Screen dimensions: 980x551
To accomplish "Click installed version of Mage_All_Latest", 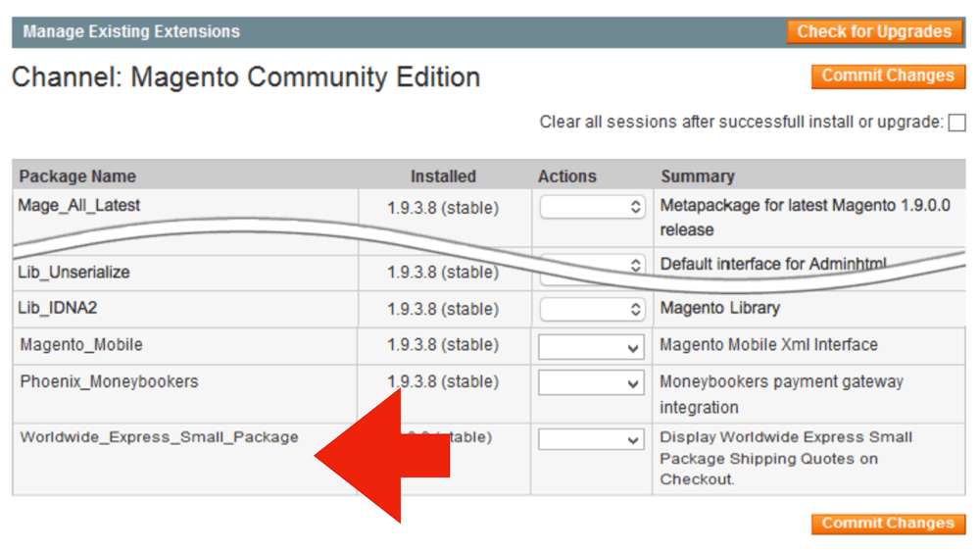I will coord(443,208).
